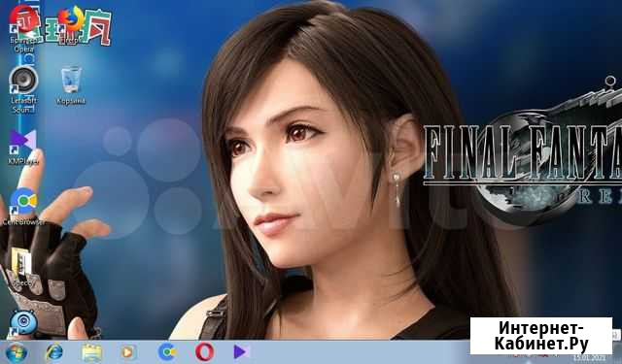622x364 pixels.
Task: Launch Internet Explorer from the taskbar
Action: [54, 352]
